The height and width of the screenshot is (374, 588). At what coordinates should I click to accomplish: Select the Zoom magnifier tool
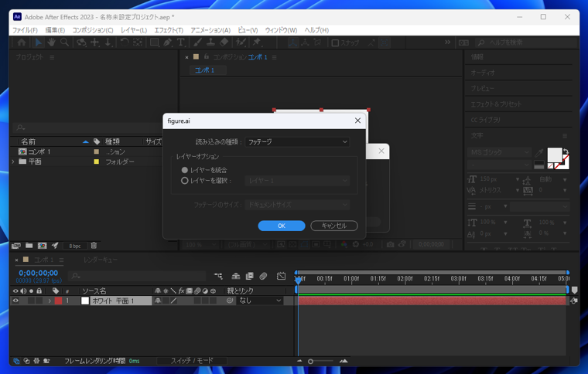pos(64,42)
